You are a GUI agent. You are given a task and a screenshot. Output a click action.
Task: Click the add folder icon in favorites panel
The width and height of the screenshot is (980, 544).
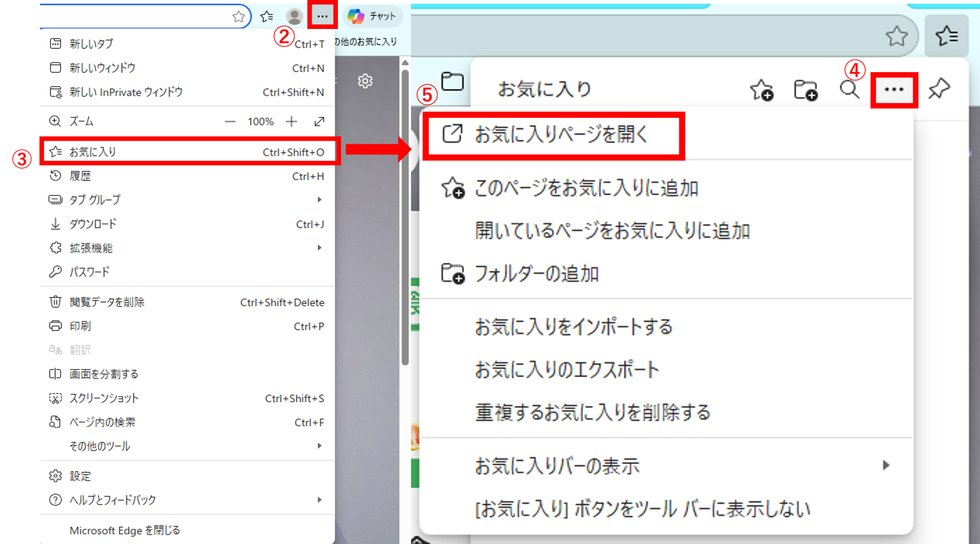(805, 90)
